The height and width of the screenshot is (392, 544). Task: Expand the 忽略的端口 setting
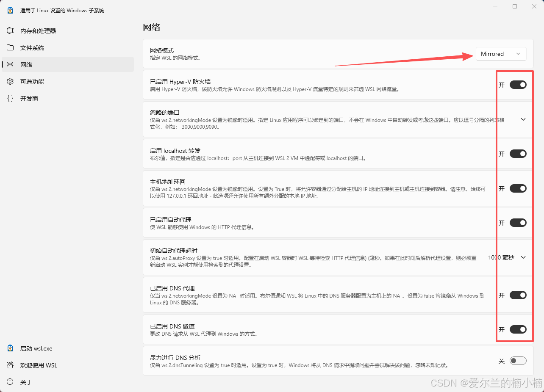click(x=523, y=119)
